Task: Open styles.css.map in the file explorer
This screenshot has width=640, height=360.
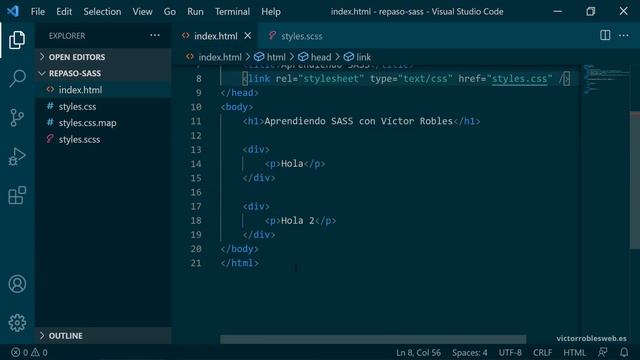Action: coord(103,123)
